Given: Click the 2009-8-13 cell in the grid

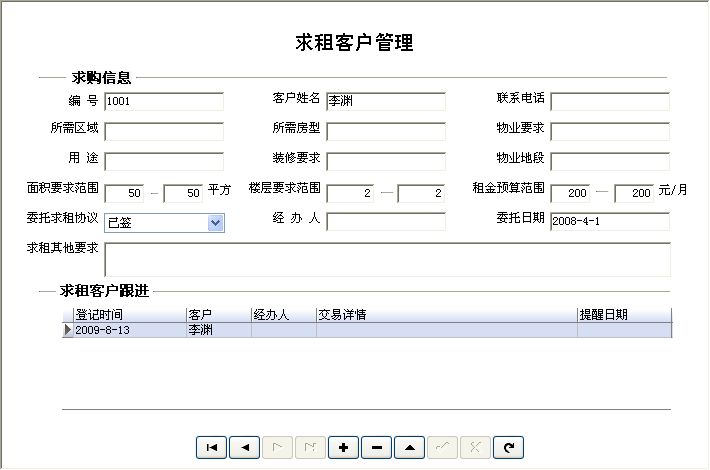Looking at the screenshot, I should (130, 330).
